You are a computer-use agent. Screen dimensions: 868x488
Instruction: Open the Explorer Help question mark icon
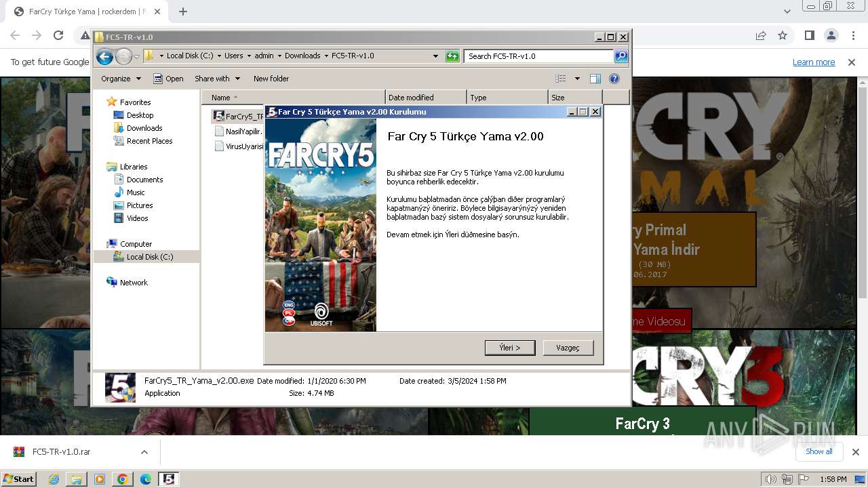coord(614,79)
